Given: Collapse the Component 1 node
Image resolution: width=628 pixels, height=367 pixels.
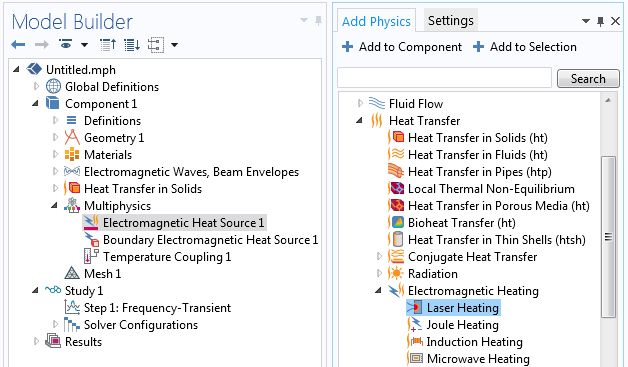Looking at the screenshot, I should click(35, 103).
